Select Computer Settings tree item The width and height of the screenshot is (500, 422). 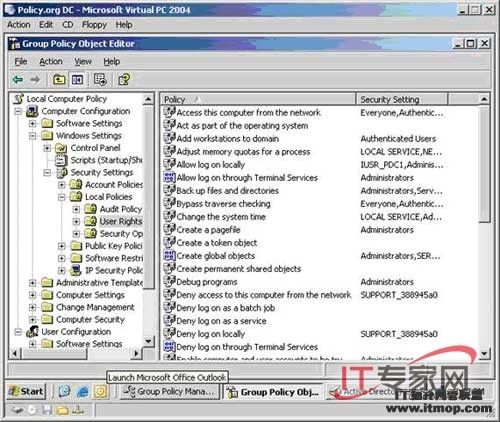point(90,295)
